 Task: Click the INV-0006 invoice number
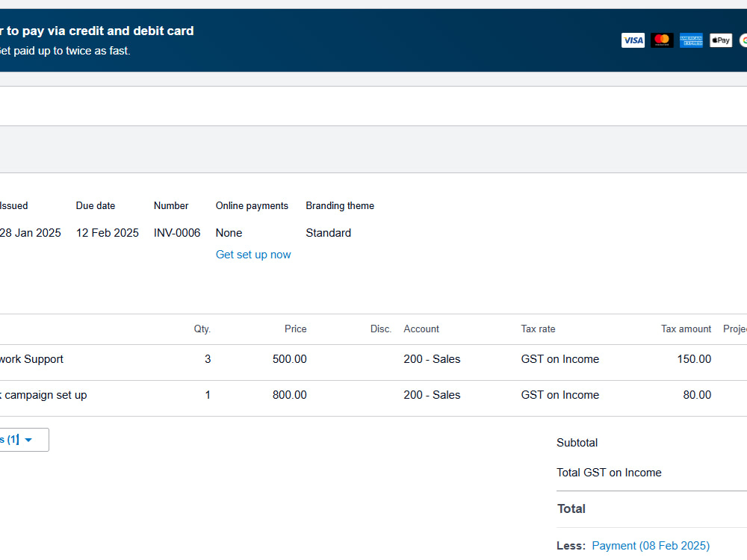pyautogui.click(x=177, y=233)
